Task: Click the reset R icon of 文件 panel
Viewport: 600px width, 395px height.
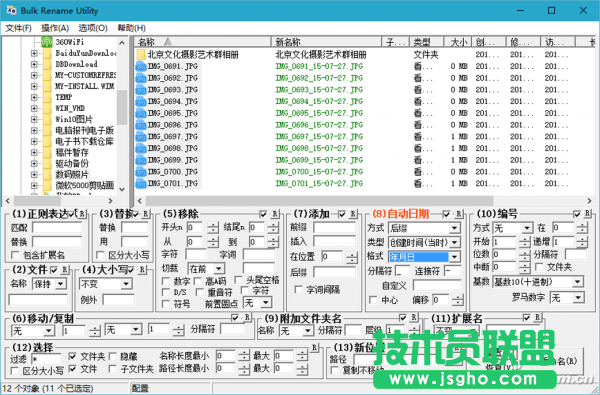Action: tap(64, 270)
